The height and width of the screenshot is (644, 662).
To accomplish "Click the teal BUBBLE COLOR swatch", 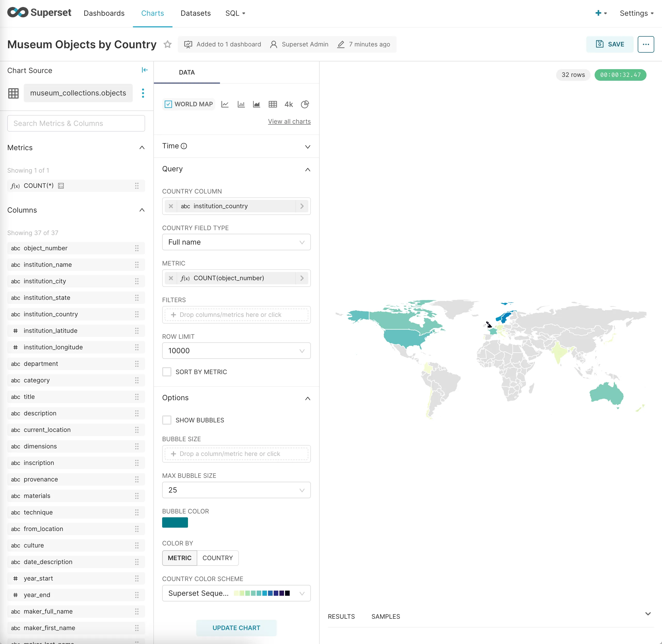I will point(175,522).
